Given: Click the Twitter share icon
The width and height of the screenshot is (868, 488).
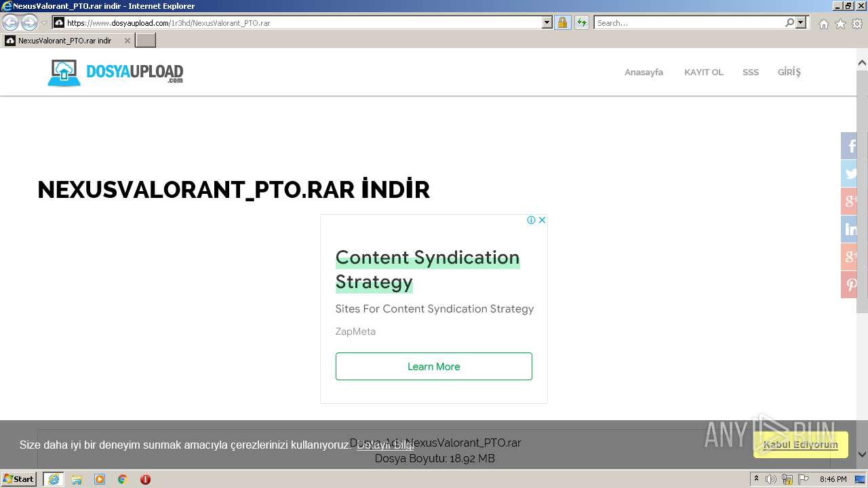Looking at the screenshot, I should click(x=849, y=174).
